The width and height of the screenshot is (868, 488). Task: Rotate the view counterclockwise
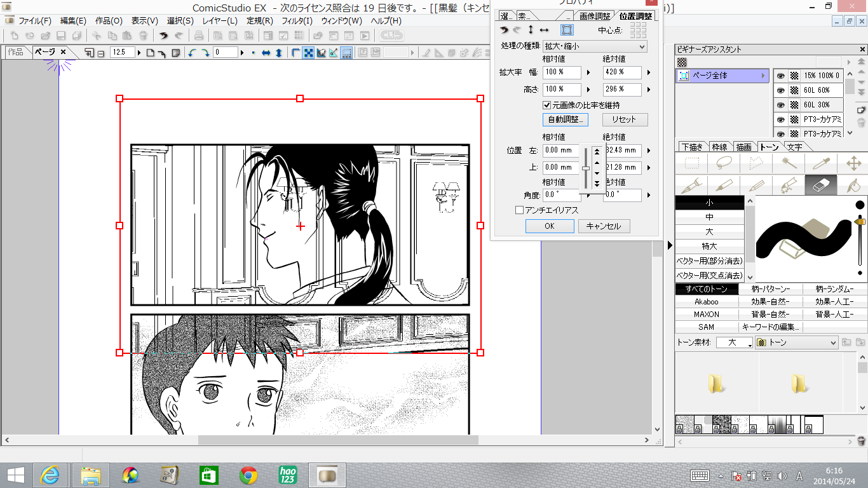(192, 53)
